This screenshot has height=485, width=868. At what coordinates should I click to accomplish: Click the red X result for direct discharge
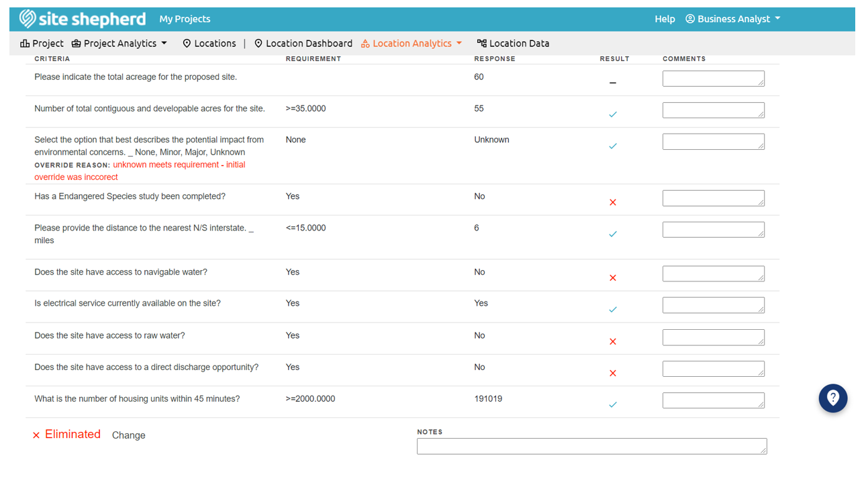pyautogui.click(x=612, y=373)
